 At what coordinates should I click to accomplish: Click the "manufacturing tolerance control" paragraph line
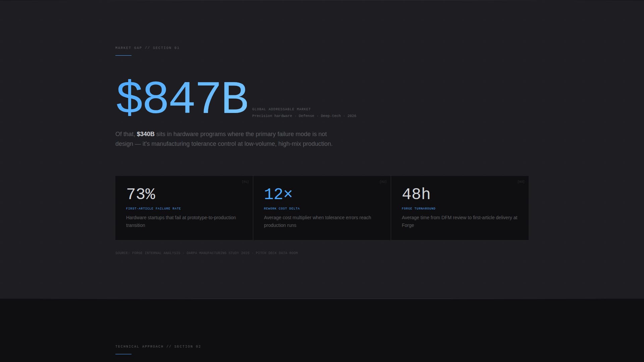[224, 144]
